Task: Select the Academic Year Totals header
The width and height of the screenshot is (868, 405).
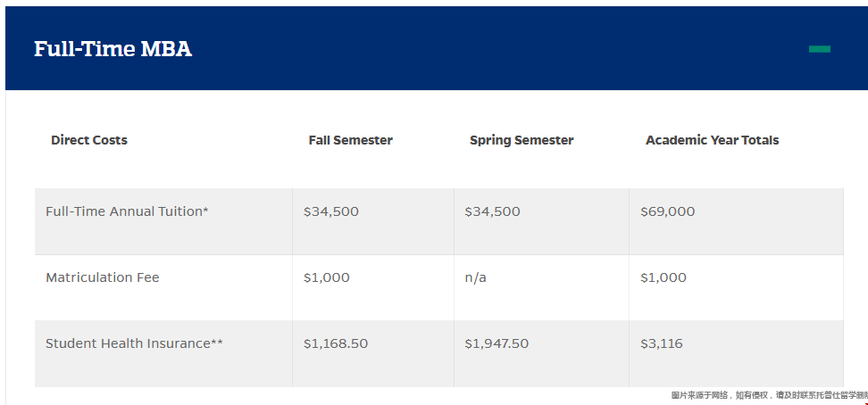Action: [712, 141]
